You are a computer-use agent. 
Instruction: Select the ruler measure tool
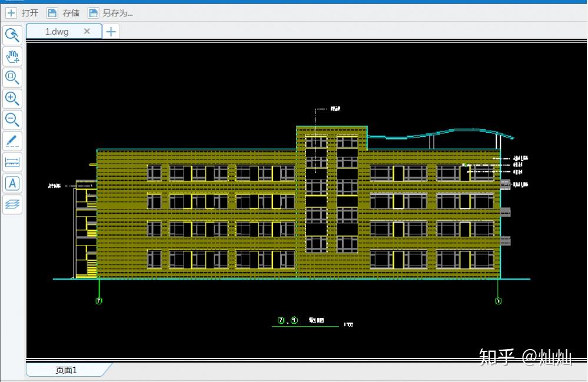(x=12, y=162)
